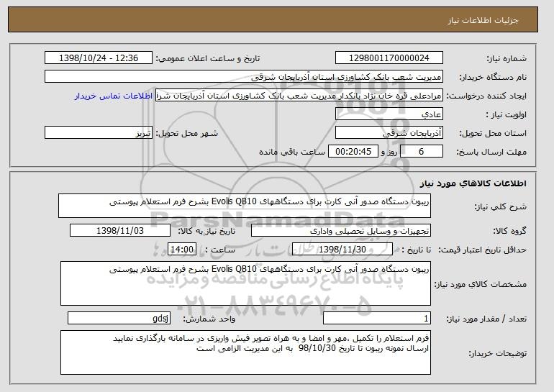Click the توضیحات خریدار label
The width and height of the screenshot is (554, 392).
pos(497,353)
